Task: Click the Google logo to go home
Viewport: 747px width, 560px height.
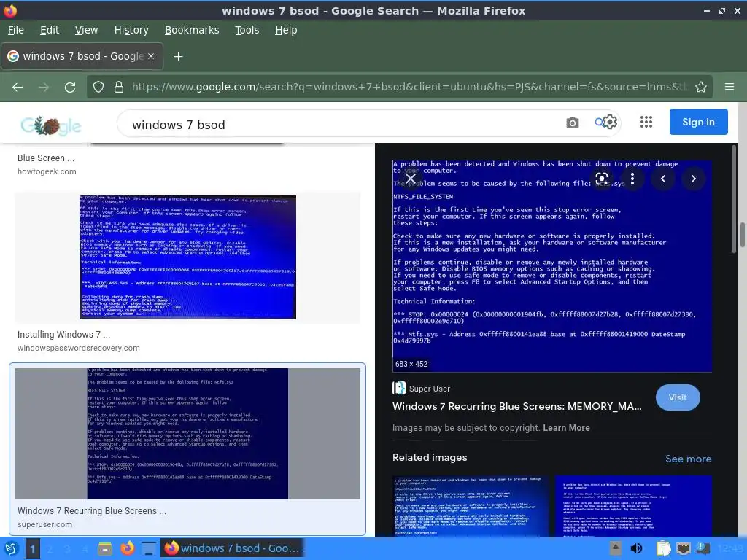Action: click(51, 125)
